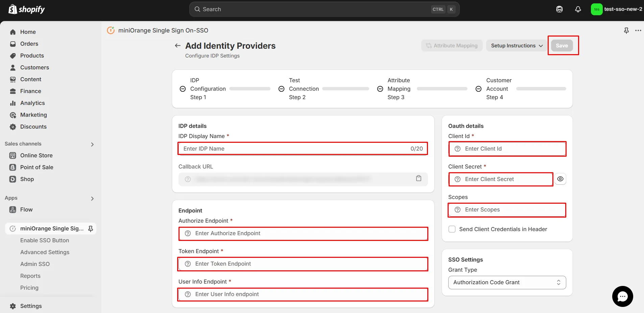Focus the Client Secret field
Viewport: 644px width, 313px height.
click(501, 179)
